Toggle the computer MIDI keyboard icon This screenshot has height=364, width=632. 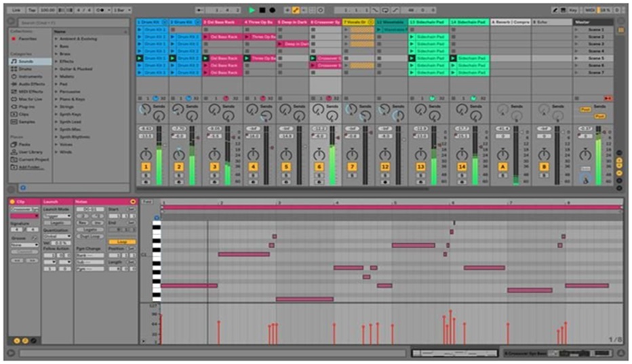click(x=563, y=10)
